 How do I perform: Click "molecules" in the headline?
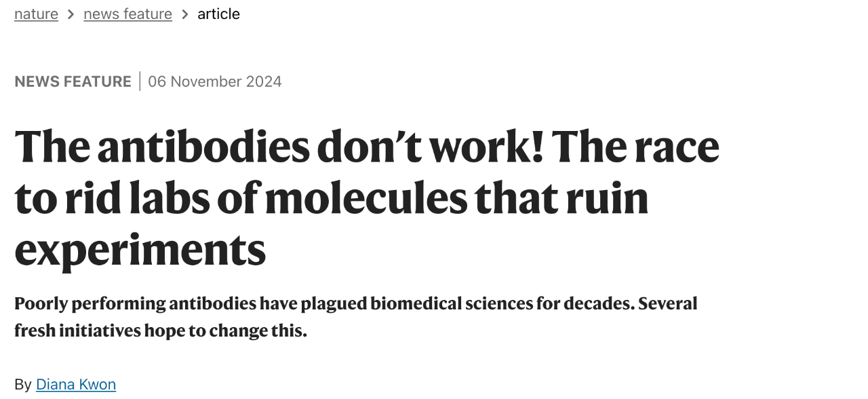pos(365,198)
